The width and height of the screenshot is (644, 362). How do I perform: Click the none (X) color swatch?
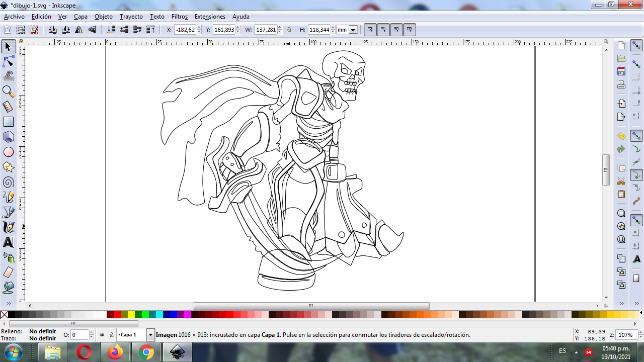(x=4, y=315)
